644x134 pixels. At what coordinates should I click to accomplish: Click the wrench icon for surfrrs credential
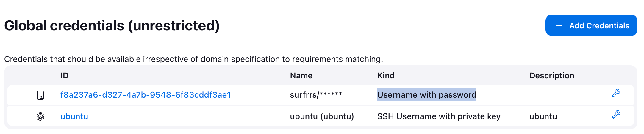pyautogui.click(x=616, y=93)
